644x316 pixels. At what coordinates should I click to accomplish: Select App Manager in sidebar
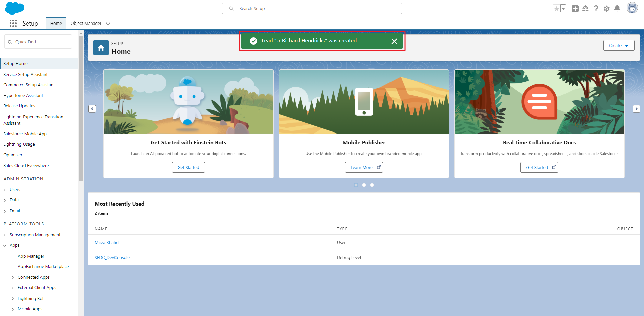click(x=31, y=256)
